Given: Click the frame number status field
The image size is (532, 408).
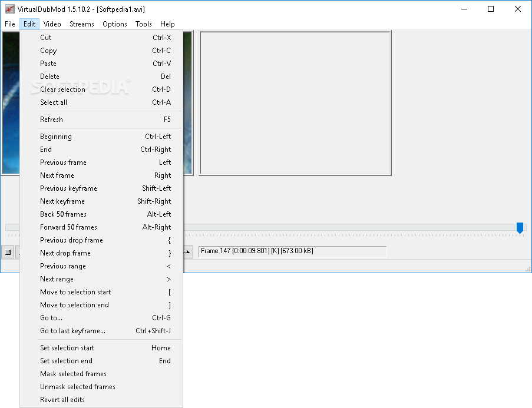Looking at the screenshot, I should pyautogui.click(x=292, y=251).
